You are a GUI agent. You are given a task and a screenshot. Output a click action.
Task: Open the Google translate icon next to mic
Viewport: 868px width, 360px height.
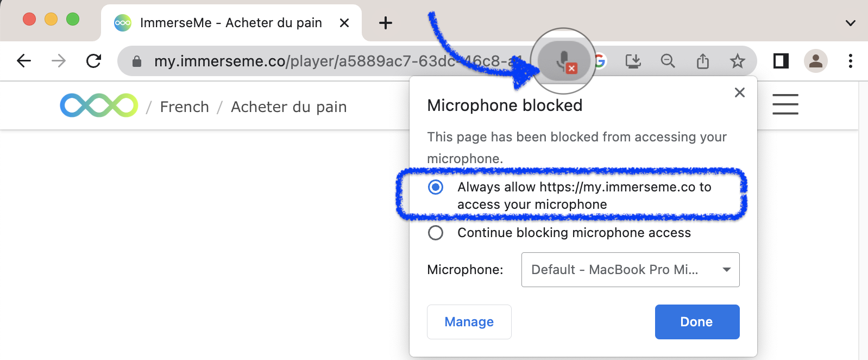click(600, 60)
